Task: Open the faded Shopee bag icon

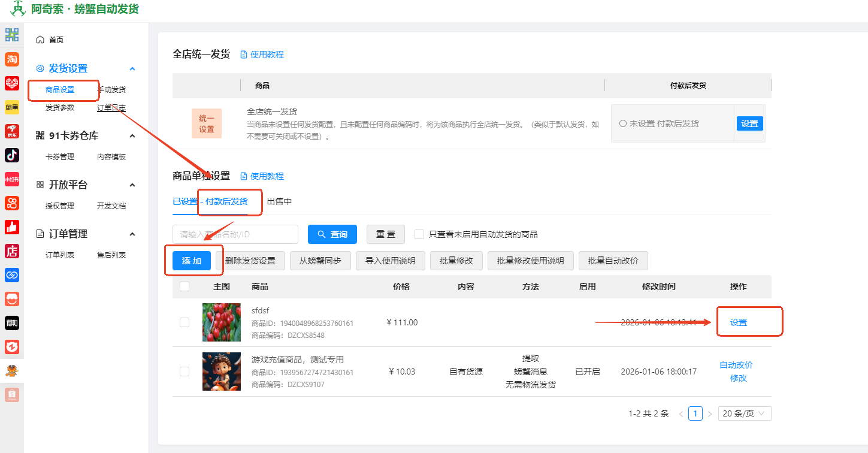Action: coord(12,395)
